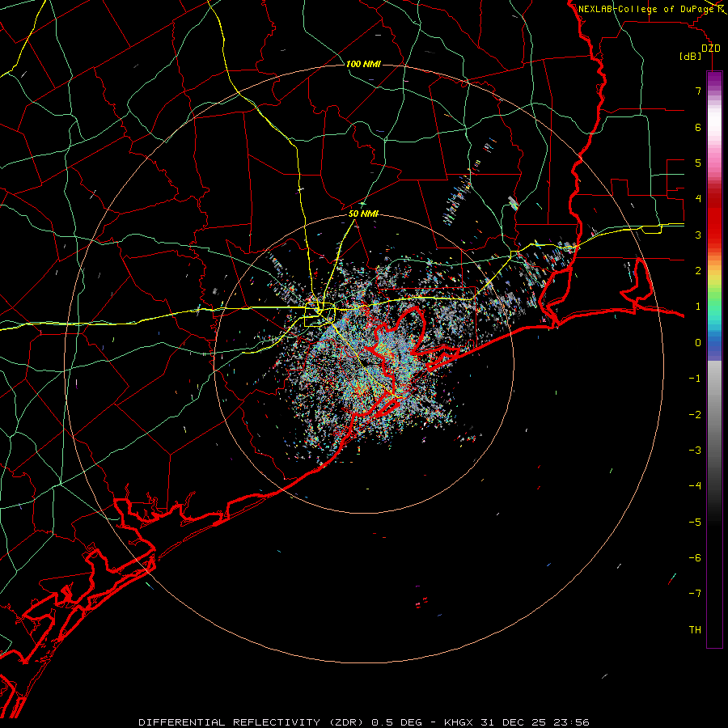The height and width of the screenshot is (728, 728).
Task: Click the 6 value on the scale
Action: tap(698, 127)
